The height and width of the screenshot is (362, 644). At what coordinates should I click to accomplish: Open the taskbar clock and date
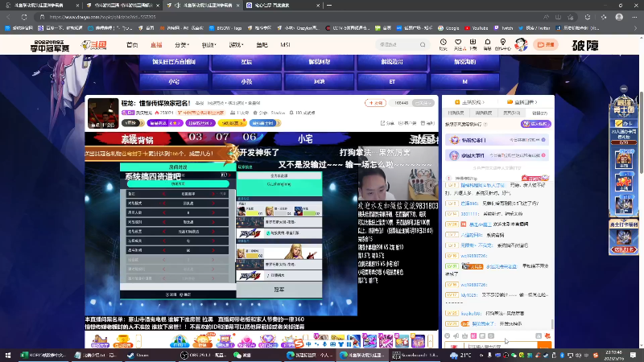pos(613,356)
